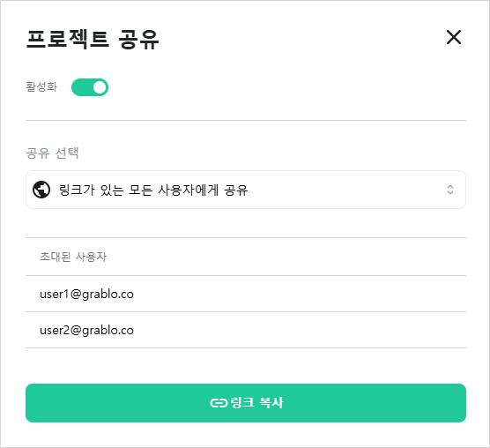Click the white knob of the activation switch
Viewport: 490px width, 448px height.
tap(100, 87)
